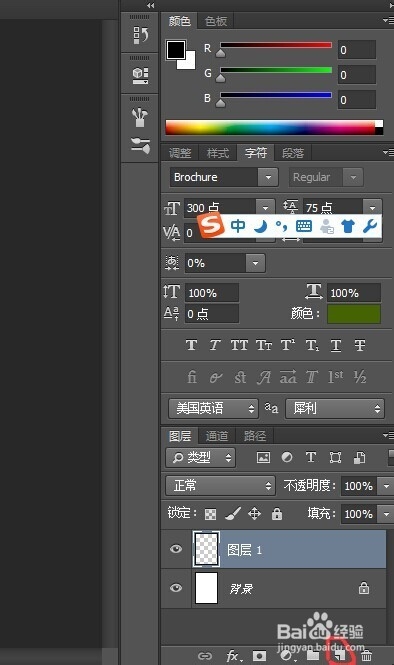
Task: Switch to the 调整 tab
Action: click(180, 153)
